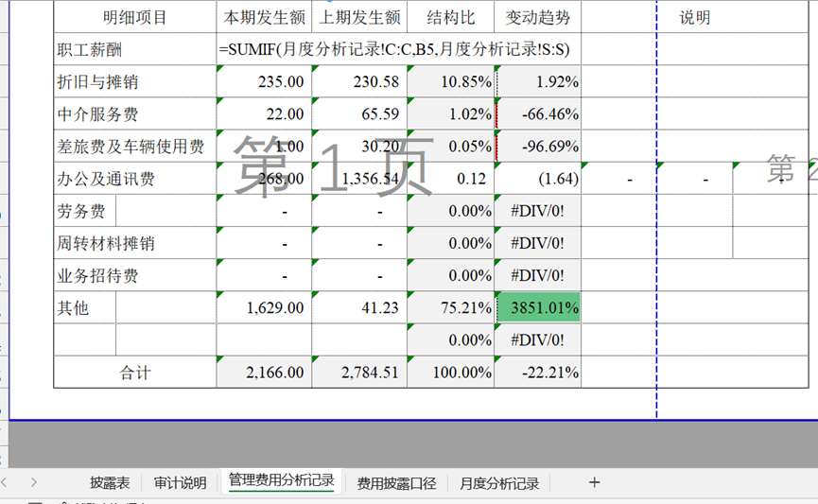Open the 审计说明 sheet tab
This screenshot has height=504, width=818.
(180, 483)
